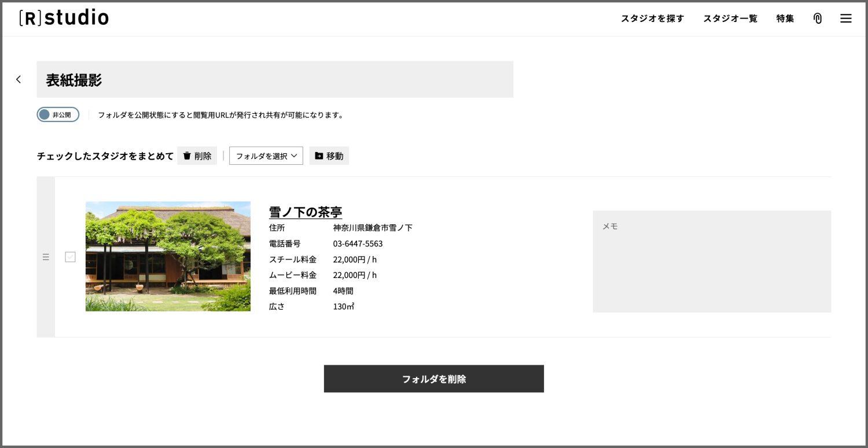Toggle the 非公開 folder visibility switch
This screenshot has height=448, width=868.
pyautogui.click(x=58, y=114)
